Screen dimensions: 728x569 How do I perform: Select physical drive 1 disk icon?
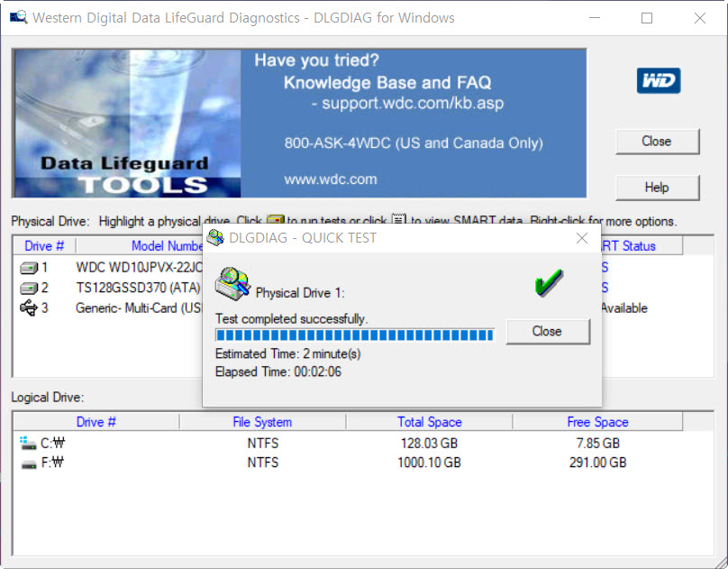29,268
